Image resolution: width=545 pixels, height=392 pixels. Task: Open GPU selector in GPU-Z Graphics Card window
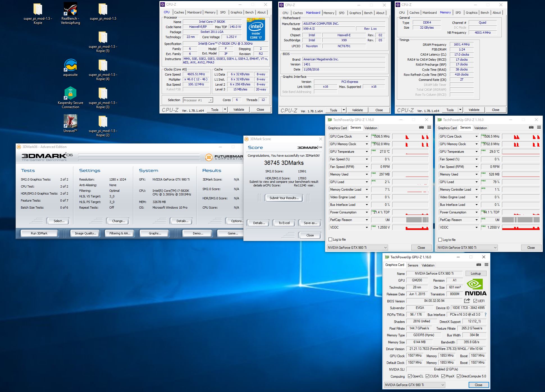coord(414,385)
